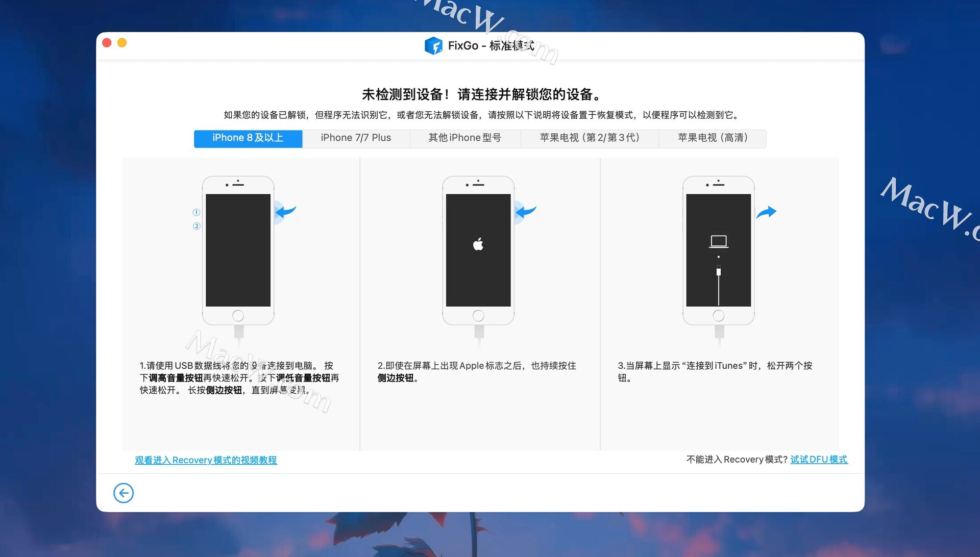Click the FixGo app logo in title bar
Screen dimensions: 980x557
pyautogui.click(x=433, y=46)
